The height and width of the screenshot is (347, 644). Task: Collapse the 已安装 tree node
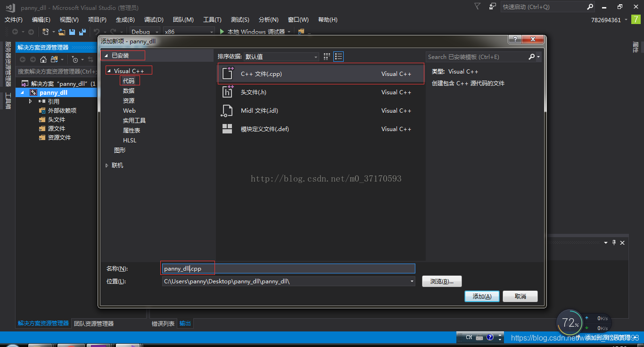[106, 56]
